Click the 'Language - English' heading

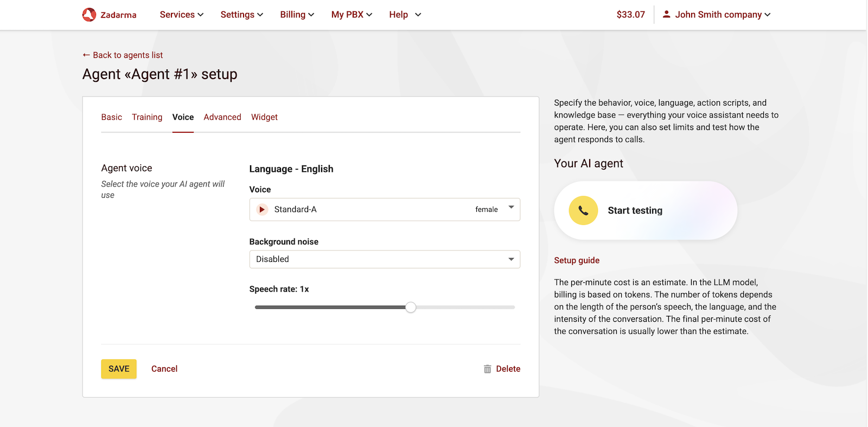tap(291, 169)
